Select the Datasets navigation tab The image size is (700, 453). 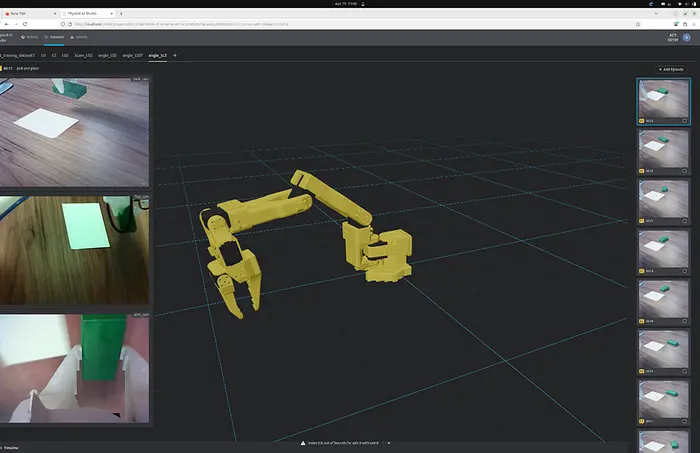54,37
